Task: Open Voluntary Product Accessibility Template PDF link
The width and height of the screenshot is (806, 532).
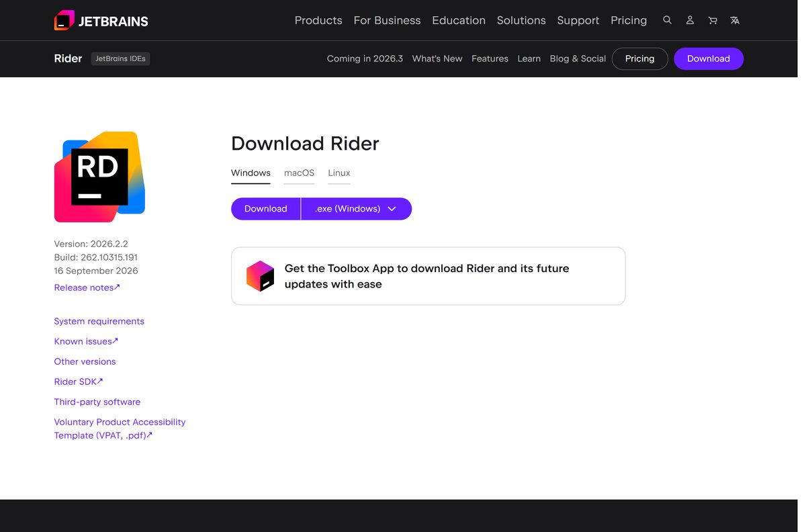Action: 120,429
